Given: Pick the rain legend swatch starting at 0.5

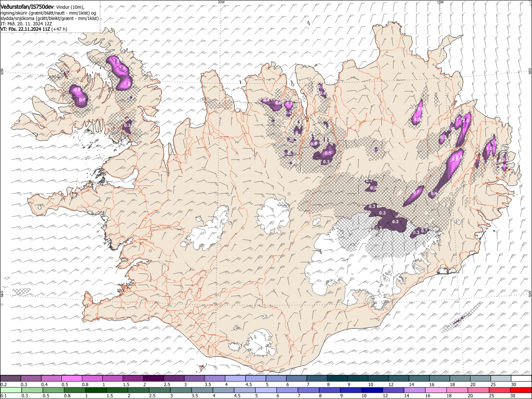Looking at the screenshot, I should click(x=53, y=390).
